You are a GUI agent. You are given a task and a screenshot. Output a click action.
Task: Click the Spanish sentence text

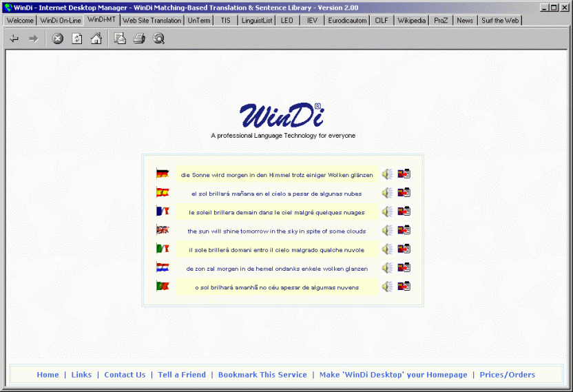coord(276,194)
